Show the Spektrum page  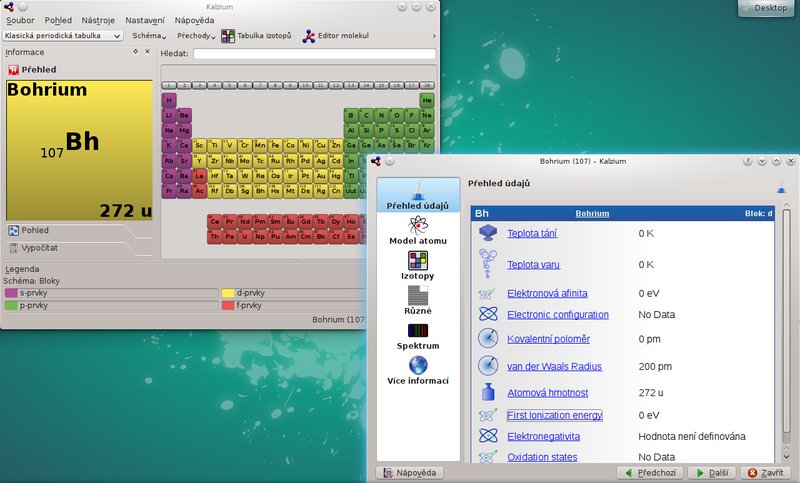[x=418, y=335]
